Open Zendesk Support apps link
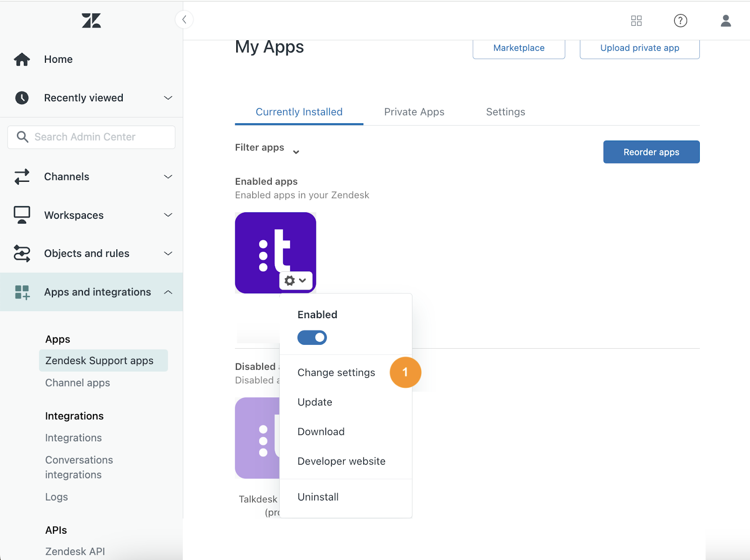 point(104,360)
